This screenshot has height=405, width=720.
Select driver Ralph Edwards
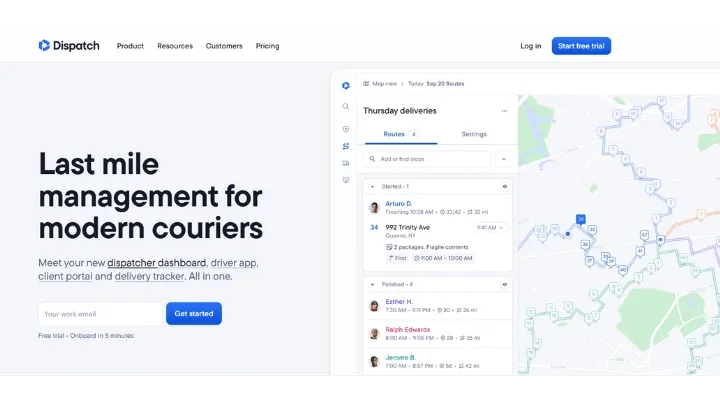408,330
